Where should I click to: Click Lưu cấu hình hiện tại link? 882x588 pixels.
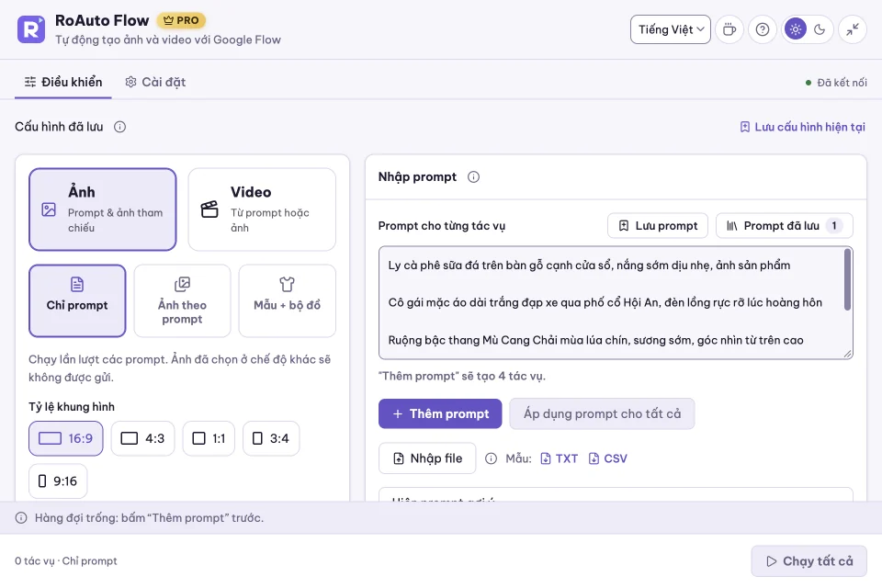[x=803, y=127]
